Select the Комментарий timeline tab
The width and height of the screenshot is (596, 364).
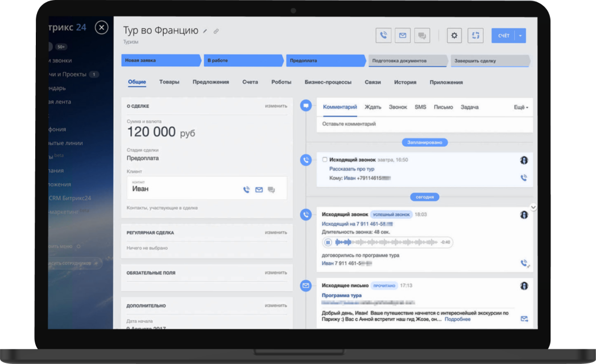[340, 107]
